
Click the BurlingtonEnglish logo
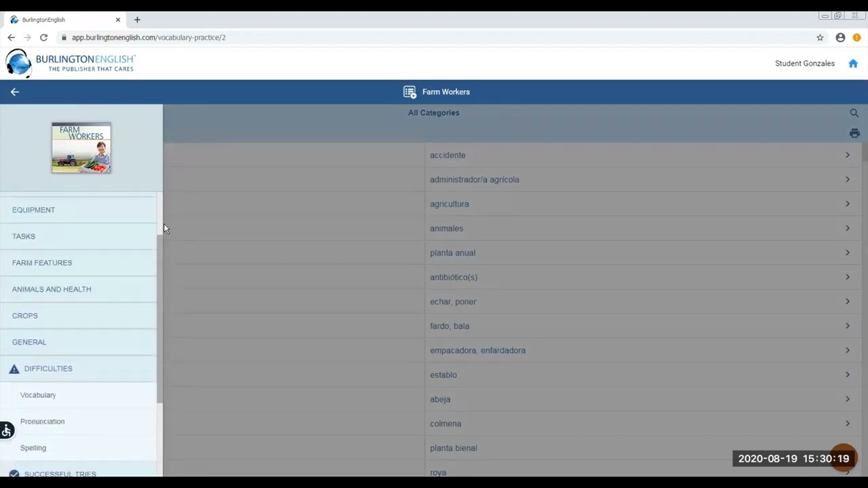(71, 63)
